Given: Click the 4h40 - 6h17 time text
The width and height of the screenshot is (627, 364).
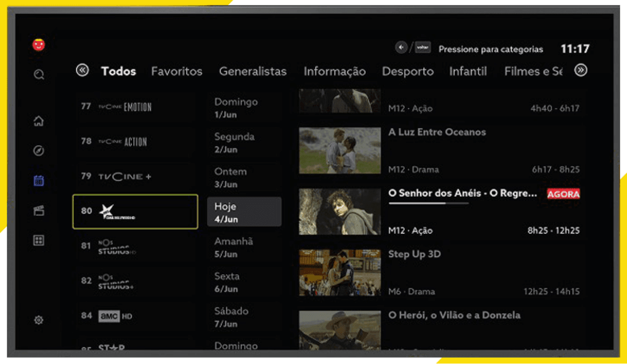Looking at the screenshot, I should click(x=555, y=109).
